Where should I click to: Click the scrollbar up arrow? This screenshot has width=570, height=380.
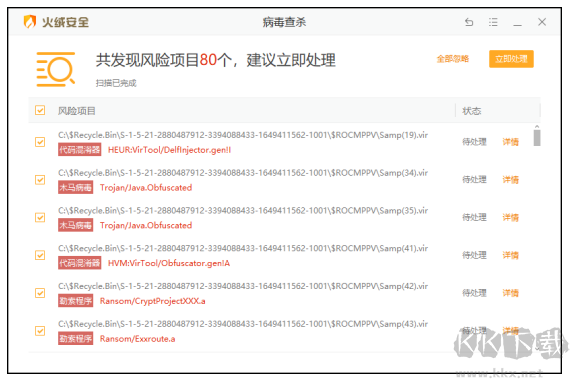[x=537, y=126]
